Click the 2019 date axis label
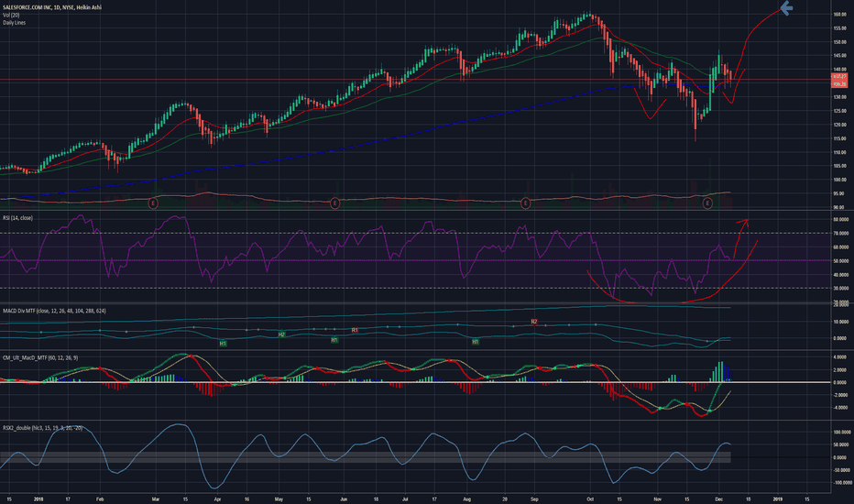The width and height of the screenshot is (854, 504). pos(777,499)
